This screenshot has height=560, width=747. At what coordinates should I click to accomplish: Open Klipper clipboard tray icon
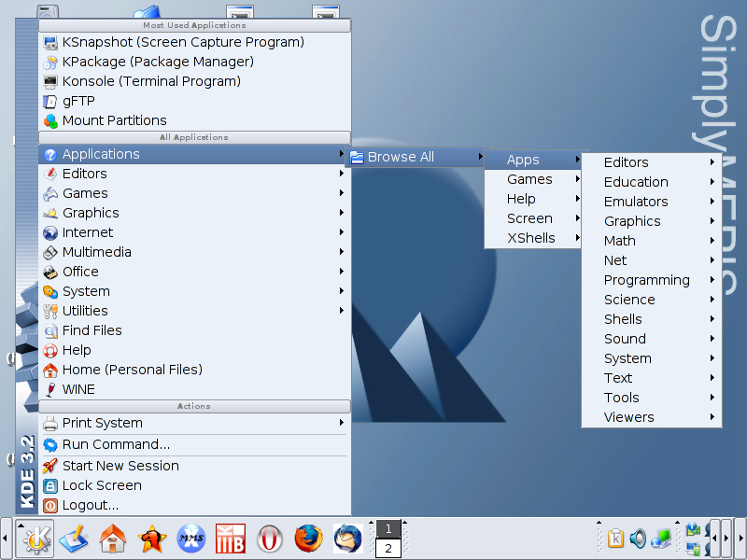616,539
